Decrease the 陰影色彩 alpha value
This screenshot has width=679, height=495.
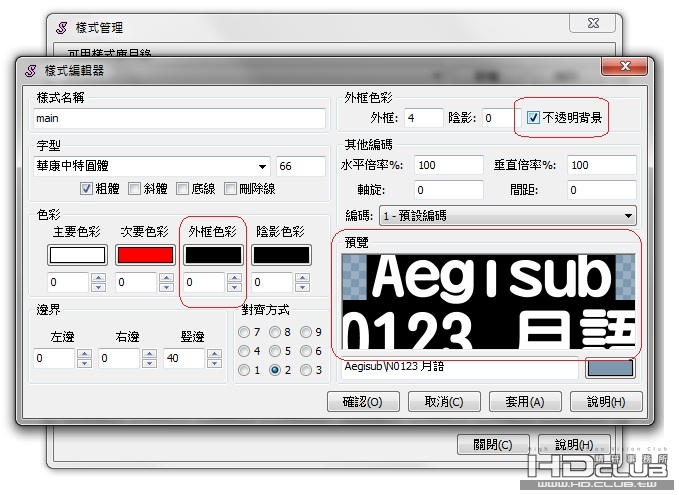303,287
